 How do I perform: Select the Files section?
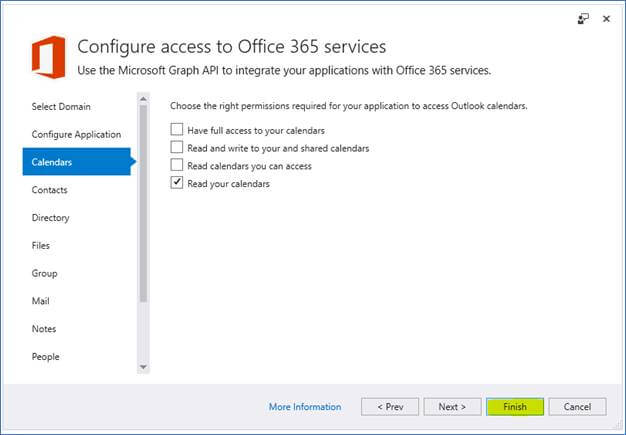tap(41, 245)
